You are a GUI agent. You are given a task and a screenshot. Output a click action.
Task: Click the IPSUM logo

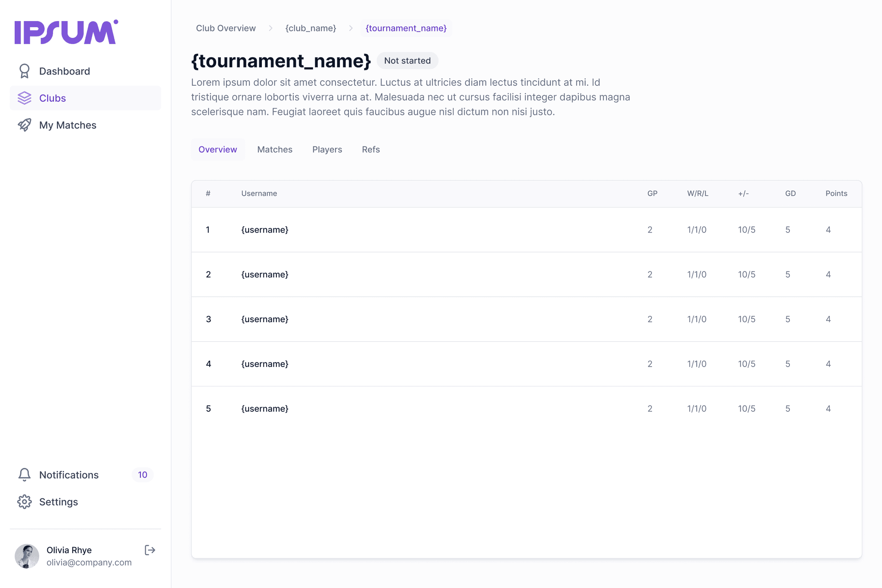(x=66, y=32)
